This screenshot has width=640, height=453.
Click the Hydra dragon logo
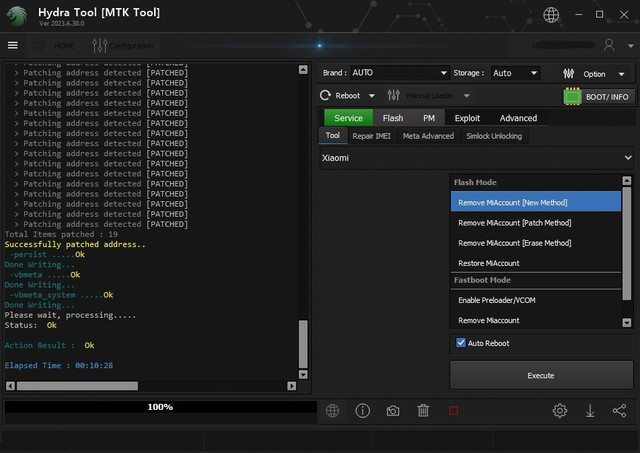[x=17, y=16]
